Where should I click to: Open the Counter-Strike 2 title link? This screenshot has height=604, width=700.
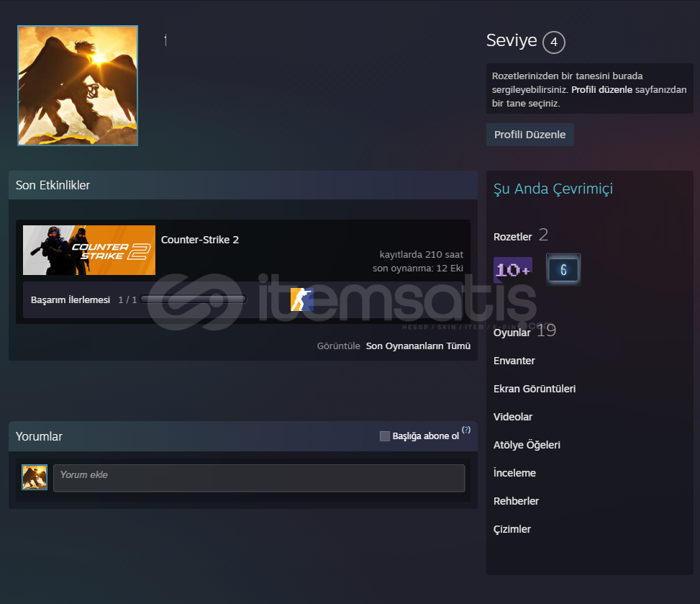click(x=200, y=240)
